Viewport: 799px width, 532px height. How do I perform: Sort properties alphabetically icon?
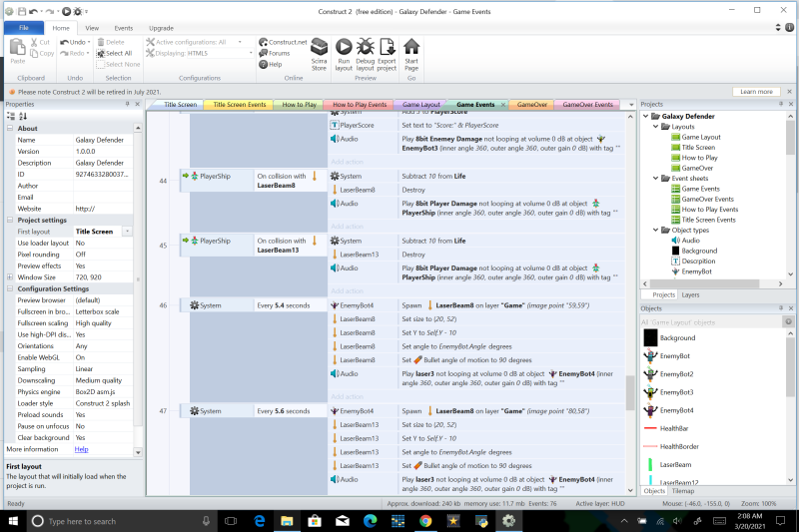point(23,116)
